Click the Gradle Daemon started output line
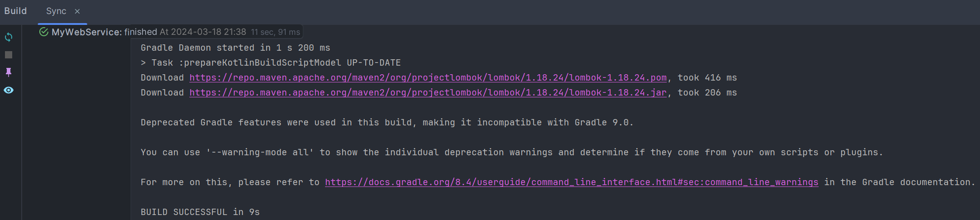The height and width of the screenshot is (220, 980). (236, 48)
